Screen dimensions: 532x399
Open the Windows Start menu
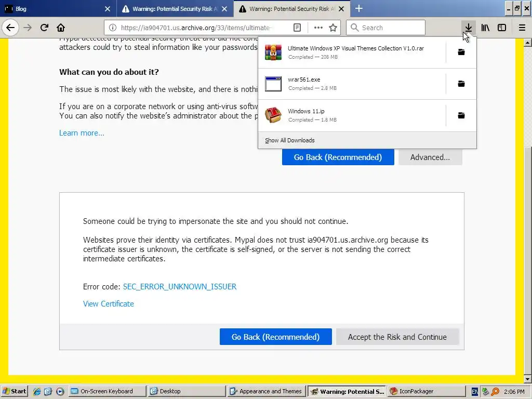click(15, 391)
